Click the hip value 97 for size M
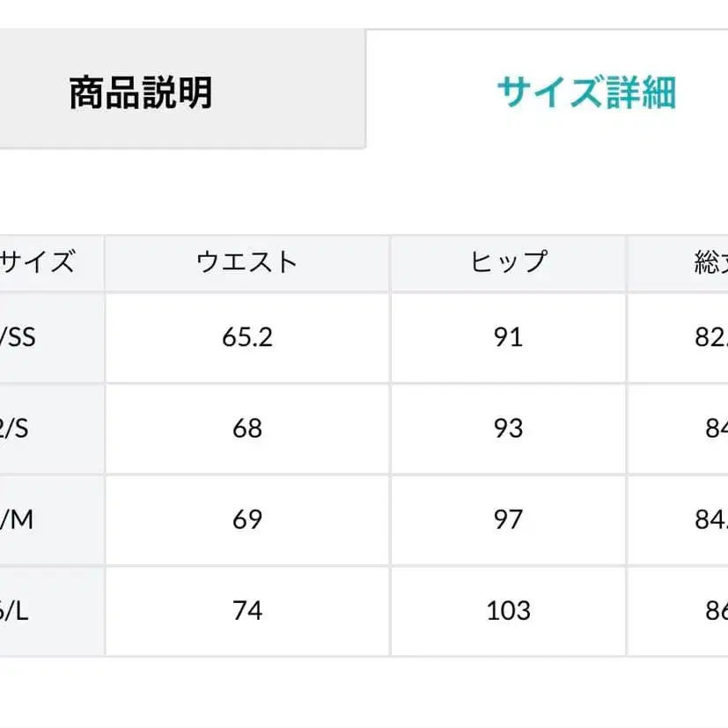 click(x=508, y=518)
